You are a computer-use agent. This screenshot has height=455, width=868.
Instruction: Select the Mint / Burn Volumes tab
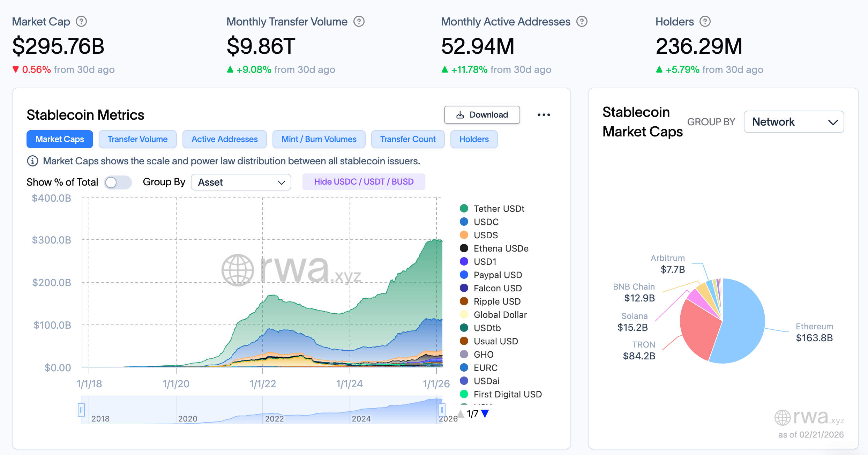(x=319, y=139)
